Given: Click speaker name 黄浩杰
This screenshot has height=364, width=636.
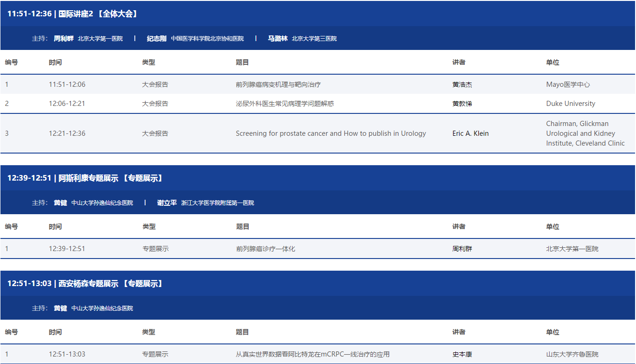Looking at the screenshot, I should tap(462, 84).
